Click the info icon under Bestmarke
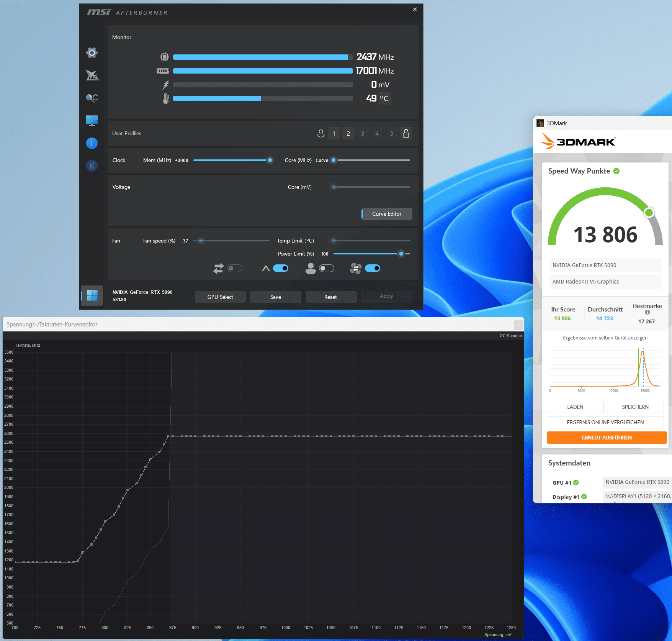 click(647, 312)
